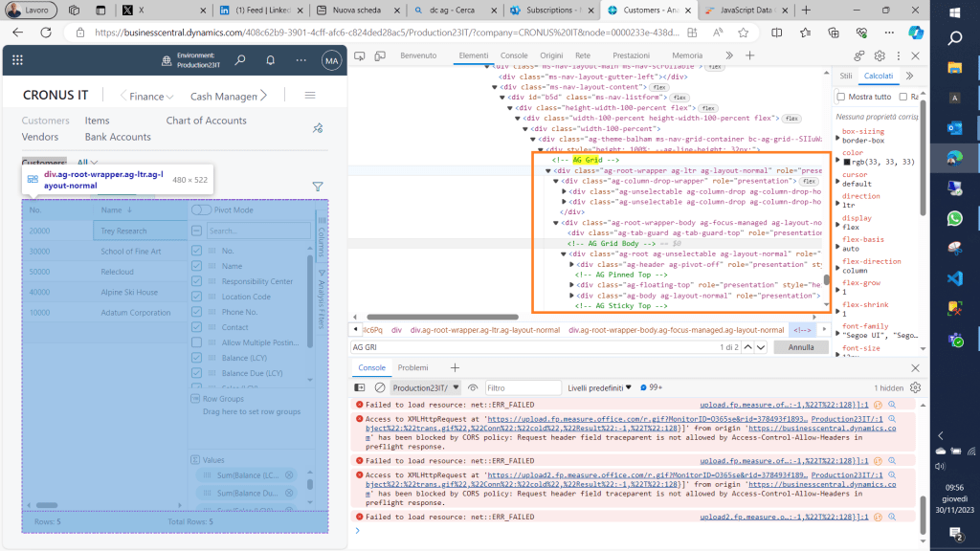Toggle the Pivot Mode switch
Image resolution: width=980 pixels, height=551 pixels.
coord(202,209)
